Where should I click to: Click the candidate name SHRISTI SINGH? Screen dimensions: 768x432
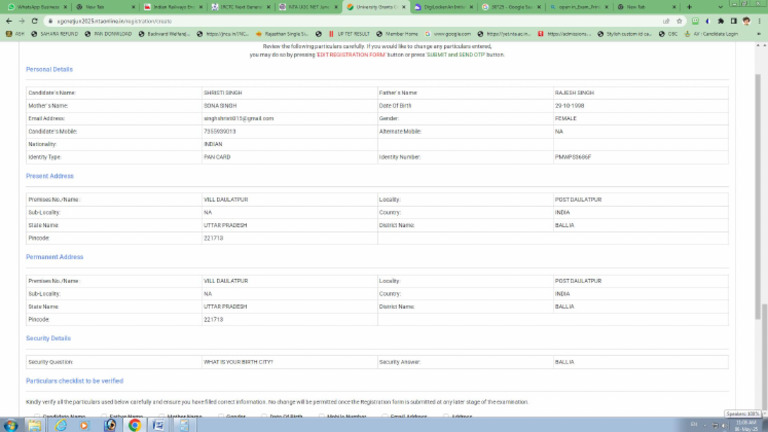(x=223, y=93)
